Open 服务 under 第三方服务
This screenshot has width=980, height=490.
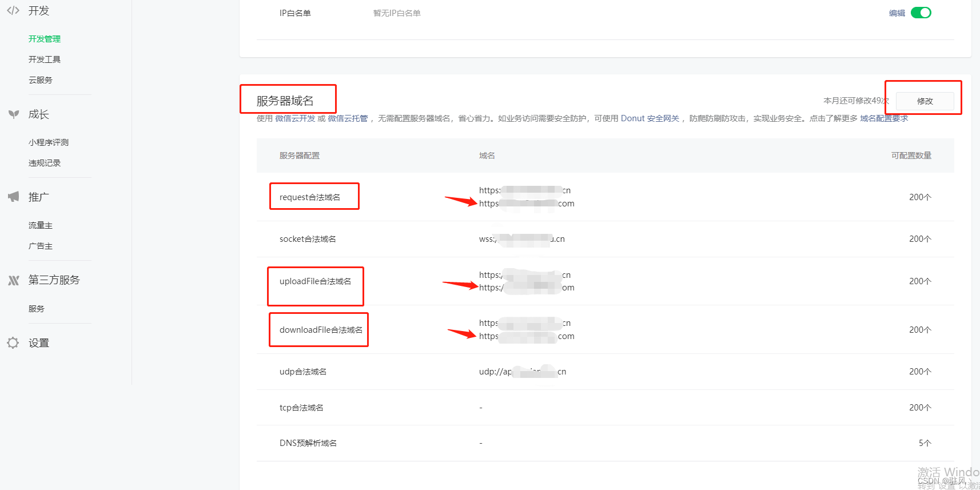pos(37,309)
